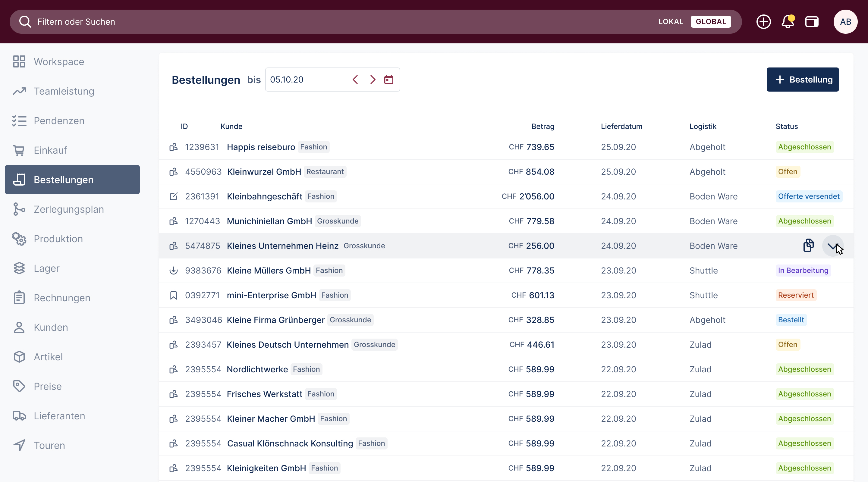
Task: Open the notifications bell
Action: coord(788,22)
